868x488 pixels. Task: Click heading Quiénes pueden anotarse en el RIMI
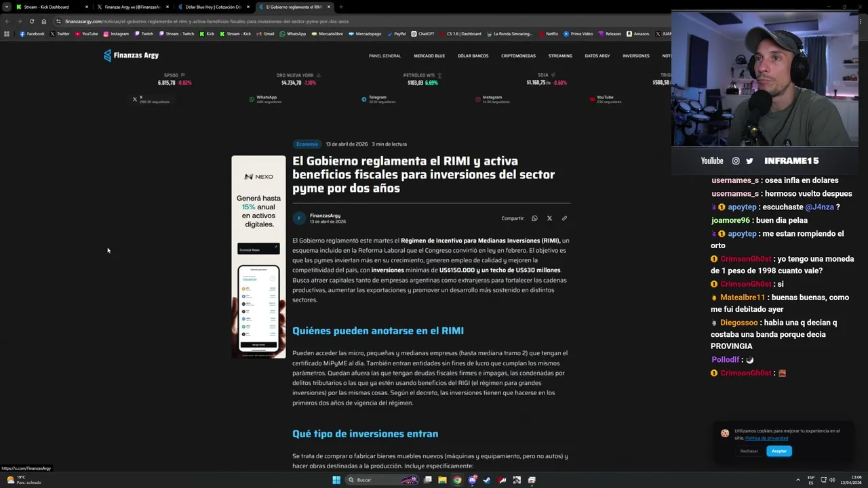[x=378, y=331]
